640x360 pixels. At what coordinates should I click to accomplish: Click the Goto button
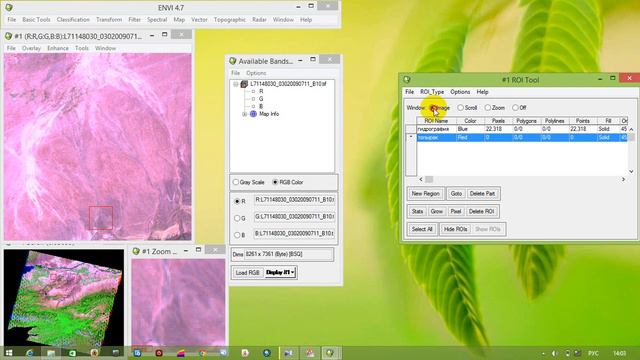[x=456, y=193]
